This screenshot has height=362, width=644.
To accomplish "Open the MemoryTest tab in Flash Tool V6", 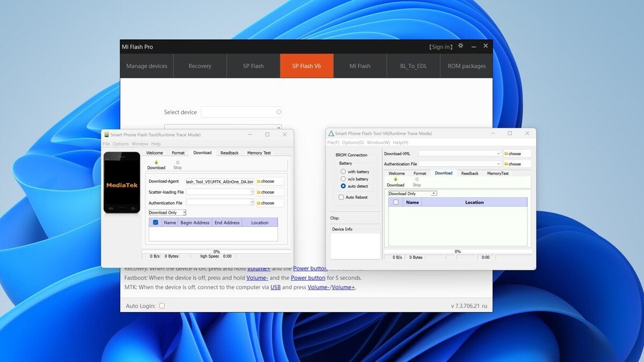I will click(498, 173).
